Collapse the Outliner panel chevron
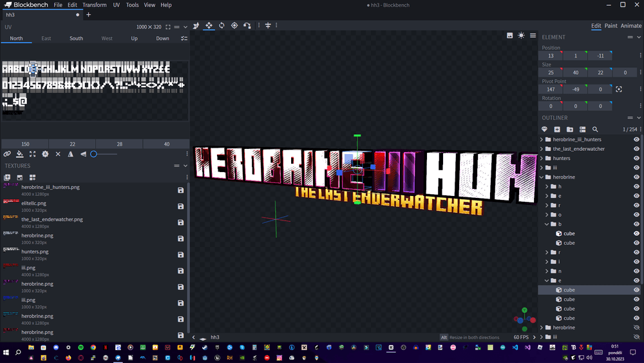This screenshot has width=644, height=363. pyautogui.click(x=639, y=118)
